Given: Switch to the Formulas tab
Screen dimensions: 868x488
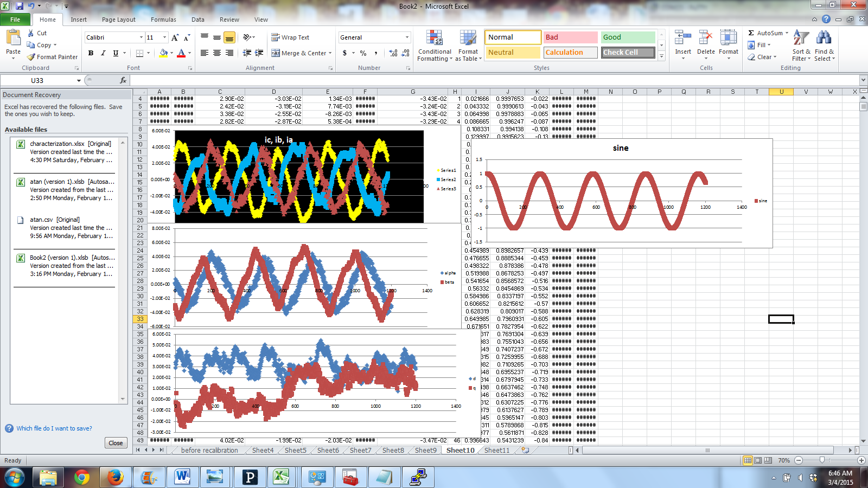Looking at the screenshot, I should click(x=163, y=20).
